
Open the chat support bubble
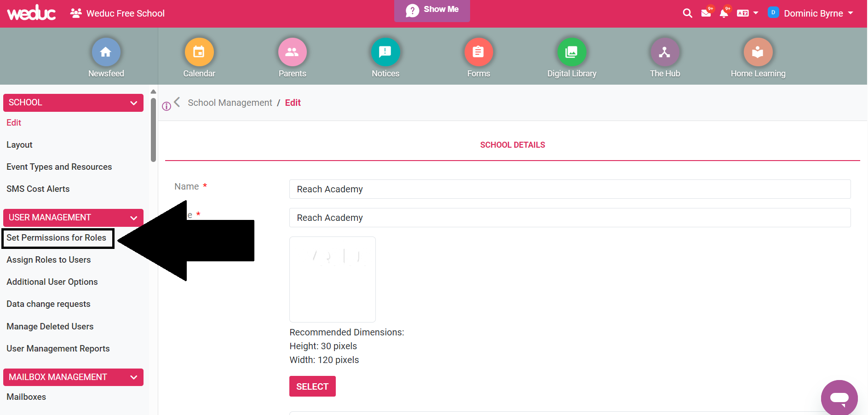tap(839, 398)
